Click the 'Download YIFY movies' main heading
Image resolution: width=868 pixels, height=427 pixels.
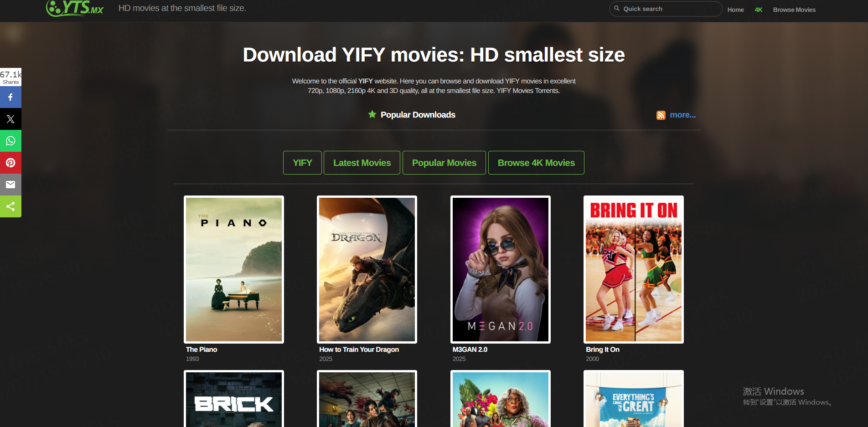434,55
